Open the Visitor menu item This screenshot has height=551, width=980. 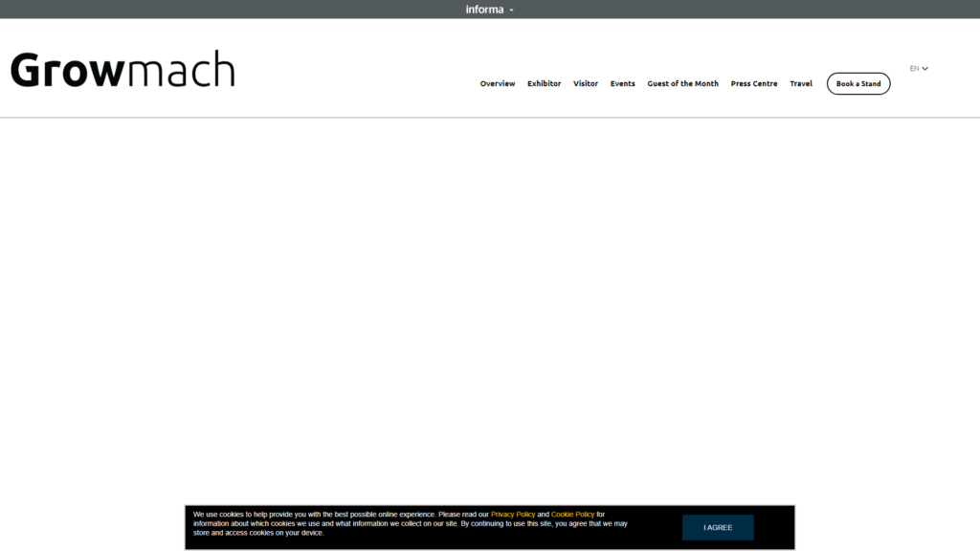click(x=586, y=84)
